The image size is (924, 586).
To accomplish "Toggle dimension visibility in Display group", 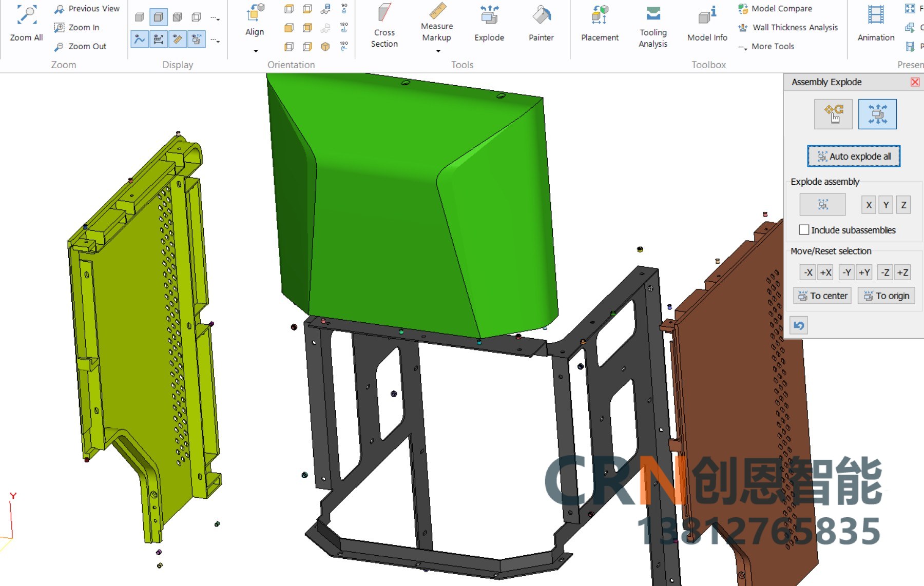I will [158, 39].
